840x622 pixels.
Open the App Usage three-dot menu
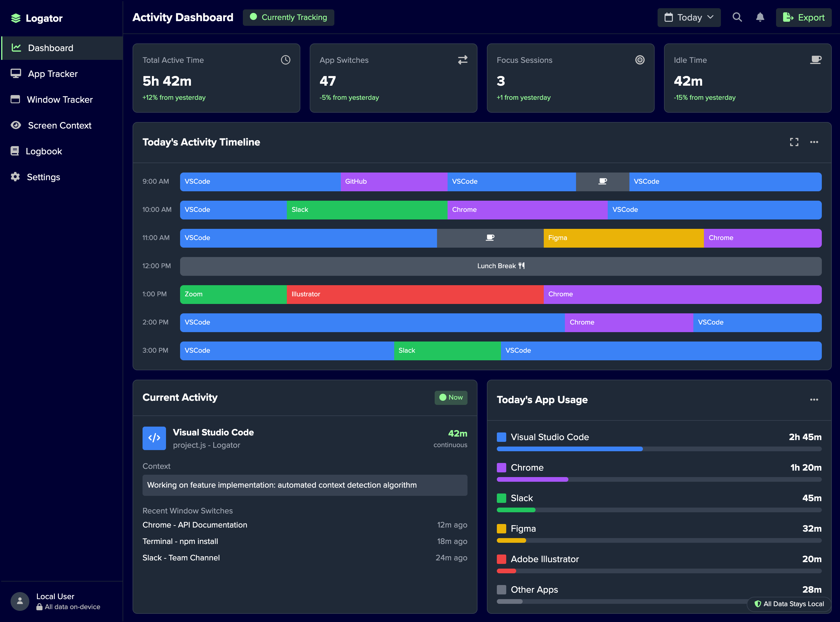pyautogui.click(x=814, y=400)
